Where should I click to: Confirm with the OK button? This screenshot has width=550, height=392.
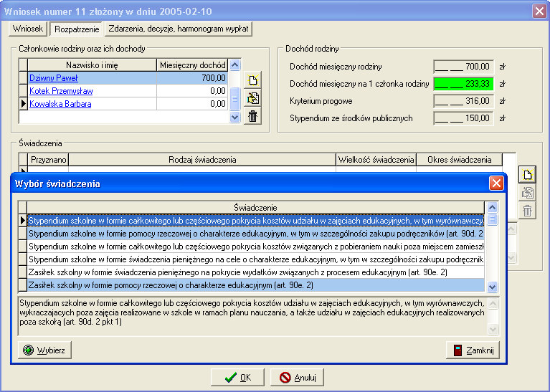[237, 377]
